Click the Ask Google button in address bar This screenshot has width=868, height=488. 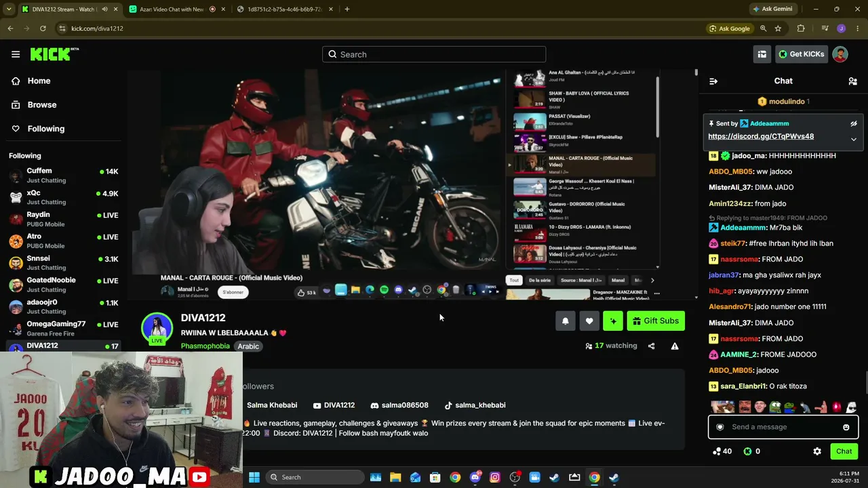click(x=729, y=28)
